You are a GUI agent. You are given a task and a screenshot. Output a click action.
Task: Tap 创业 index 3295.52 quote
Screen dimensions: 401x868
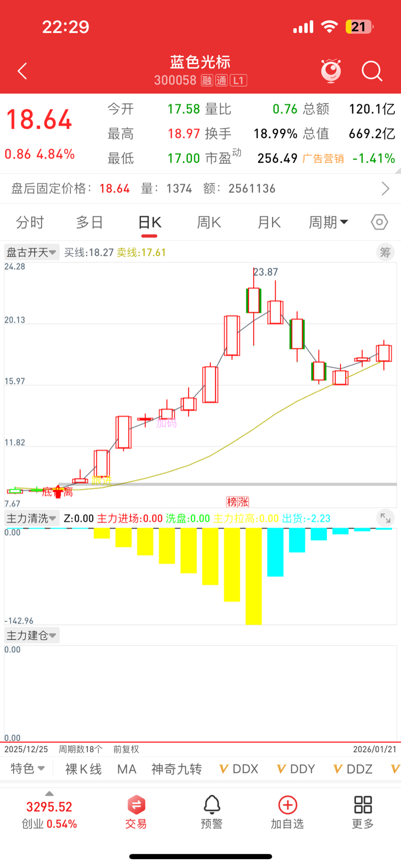(x=49, y=815)
